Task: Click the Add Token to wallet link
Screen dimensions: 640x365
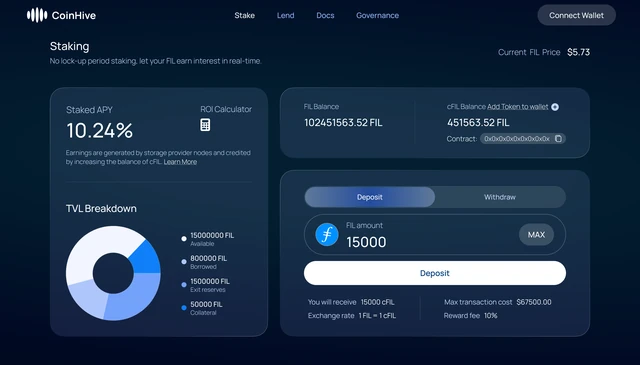Action: [518, 107]
